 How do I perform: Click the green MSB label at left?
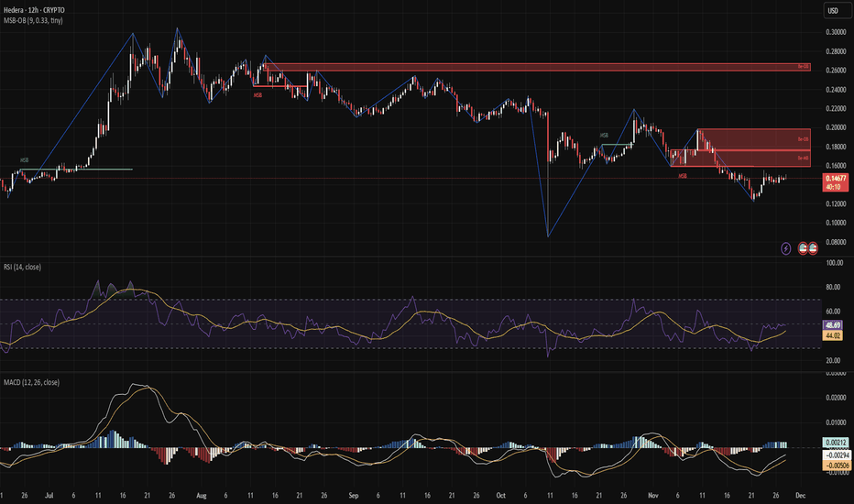pyautogui.click(x=25, y=160)
